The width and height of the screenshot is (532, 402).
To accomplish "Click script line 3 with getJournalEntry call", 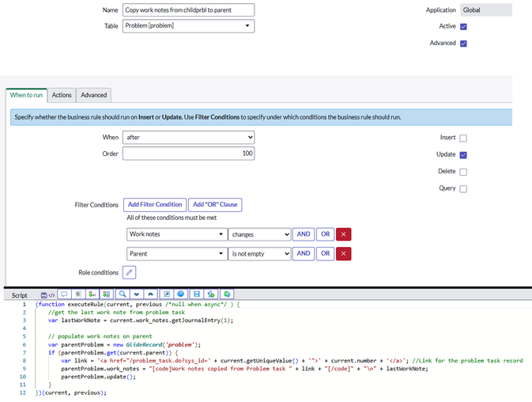I will click(141, 320).
